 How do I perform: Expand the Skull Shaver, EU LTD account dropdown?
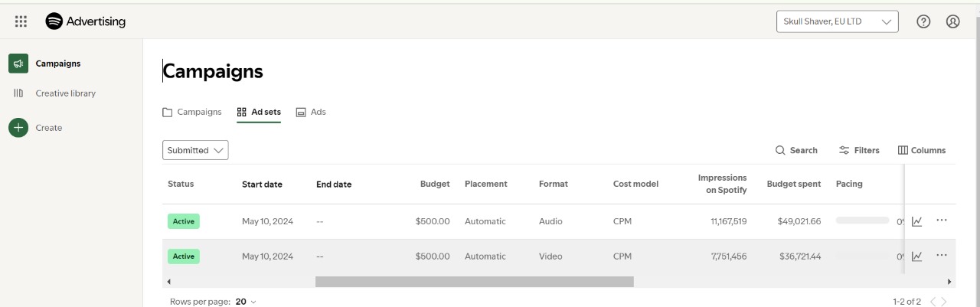(837, 21)
